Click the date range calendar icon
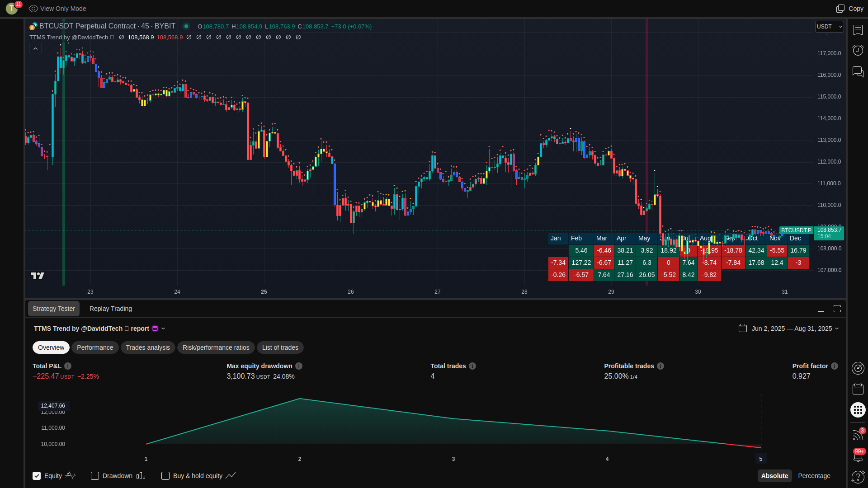 [742, 328]
